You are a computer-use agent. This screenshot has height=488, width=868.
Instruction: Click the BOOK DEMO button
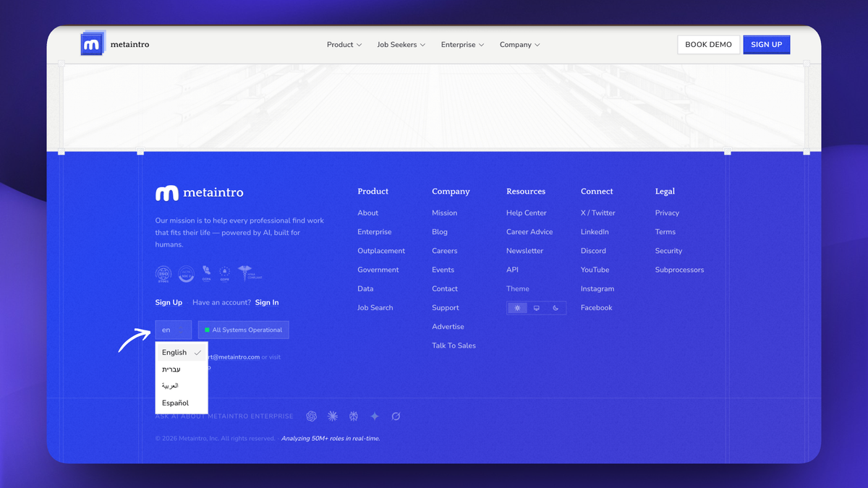pos(709,45)
